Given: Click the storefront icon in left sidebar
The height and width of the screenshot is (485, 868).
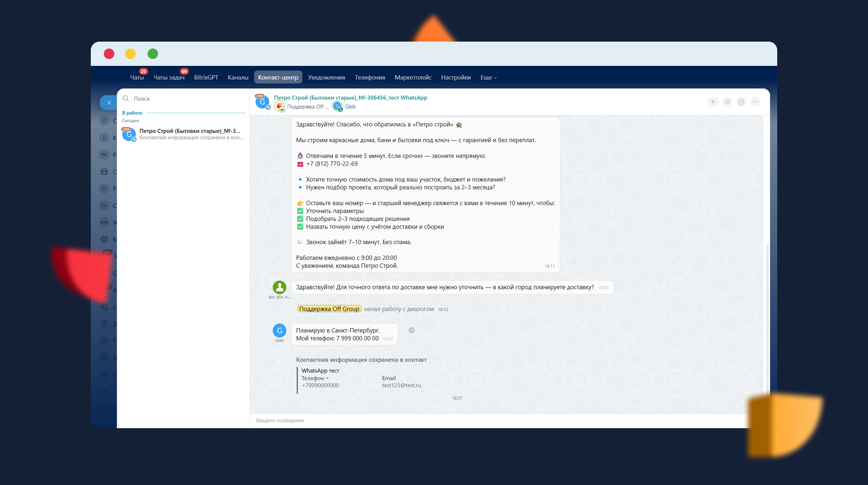Looking at the screenshot, I should [x=104, y=172].
